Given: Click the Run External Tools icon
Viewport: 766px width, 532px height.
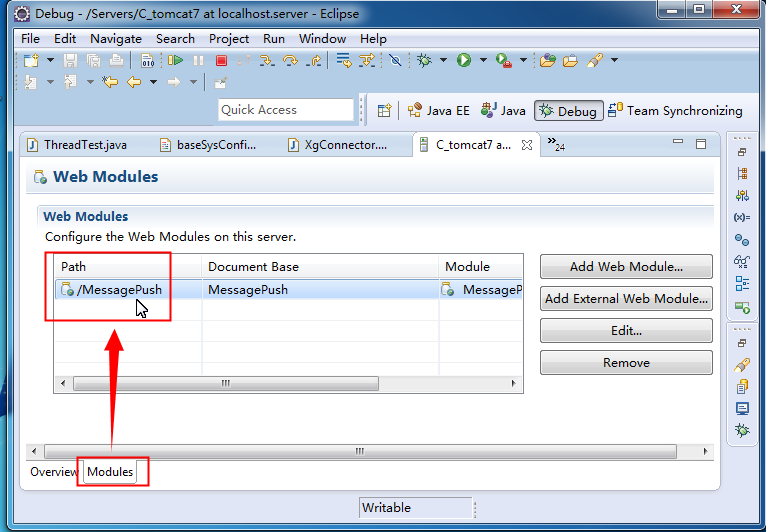Looking at the screenshot, I should [504, 61].
